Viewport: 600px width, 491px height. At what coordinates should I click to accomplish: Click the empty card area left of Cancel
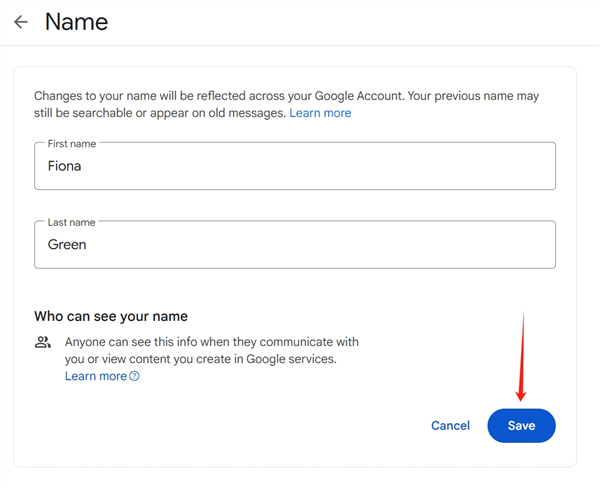coord(250,425)
